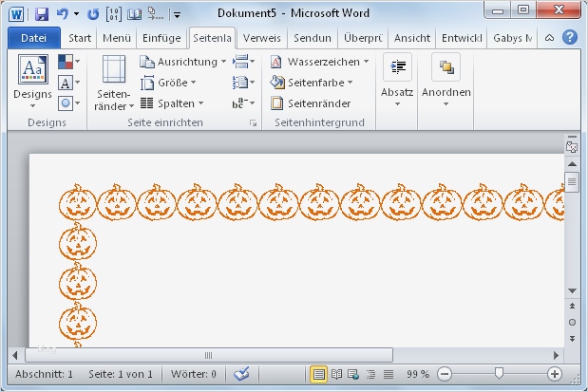Click the Word application icon in title bar
588x392 pixels.
point(16,14)
